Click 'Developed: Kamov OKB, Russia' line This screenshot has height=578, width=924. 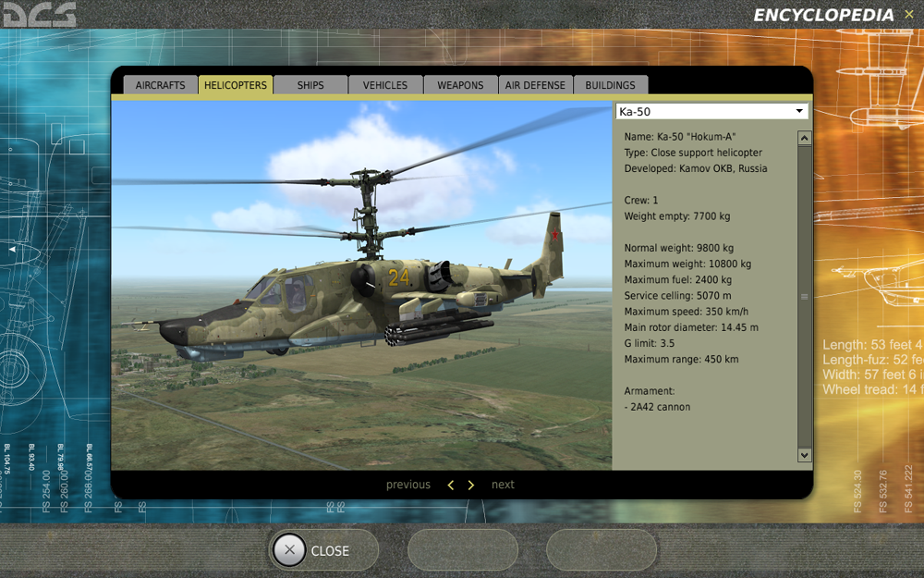(696, 168)
